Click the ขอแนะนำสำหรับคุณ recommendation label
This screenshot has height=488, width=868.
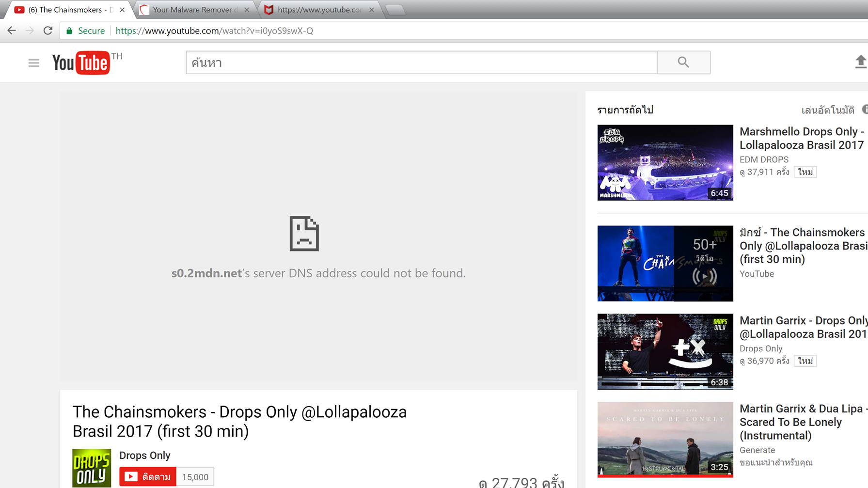pyautogui.click(x=776, y=462)
